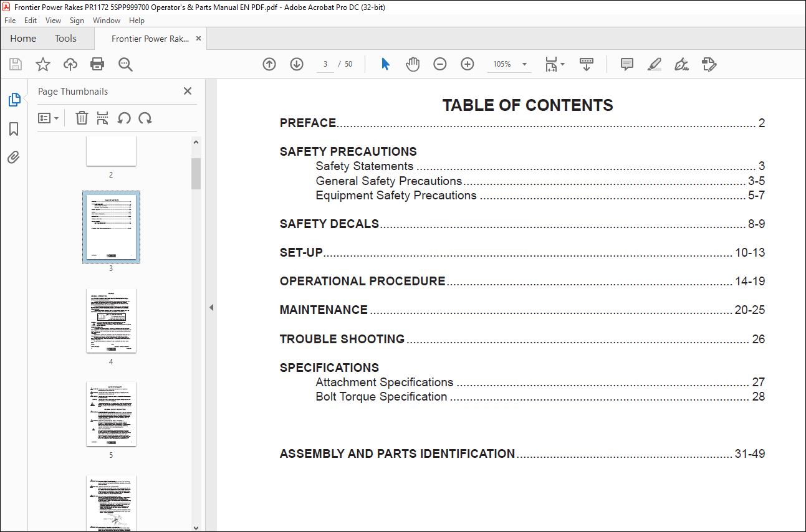Click the PREFACE contents entry
The height and width of the screenshot is (532, 806).
click(522, 123)
